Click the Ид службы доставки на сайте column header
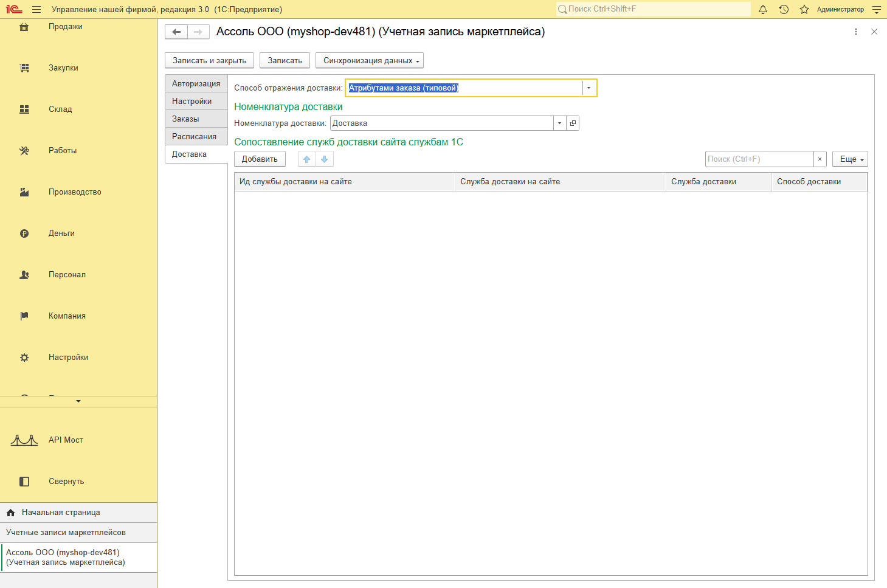This screenshot has height=588, width=887. coord(345,182)
